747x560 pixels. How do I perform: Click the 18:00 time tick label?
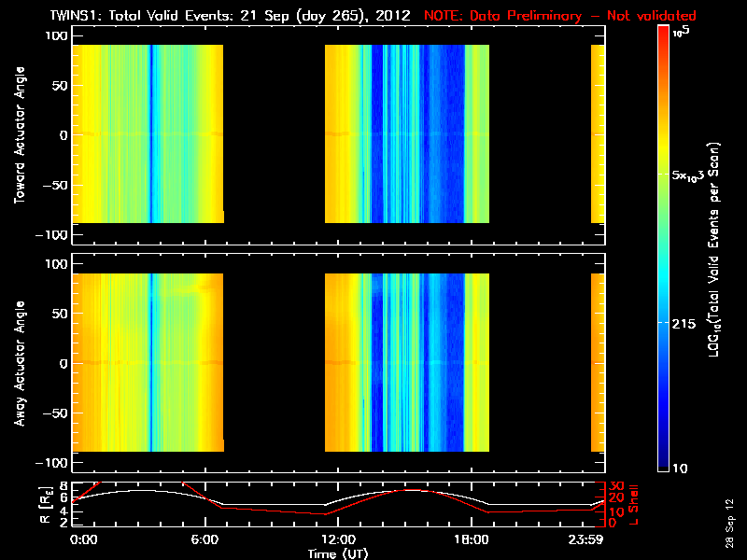[472, 540]
